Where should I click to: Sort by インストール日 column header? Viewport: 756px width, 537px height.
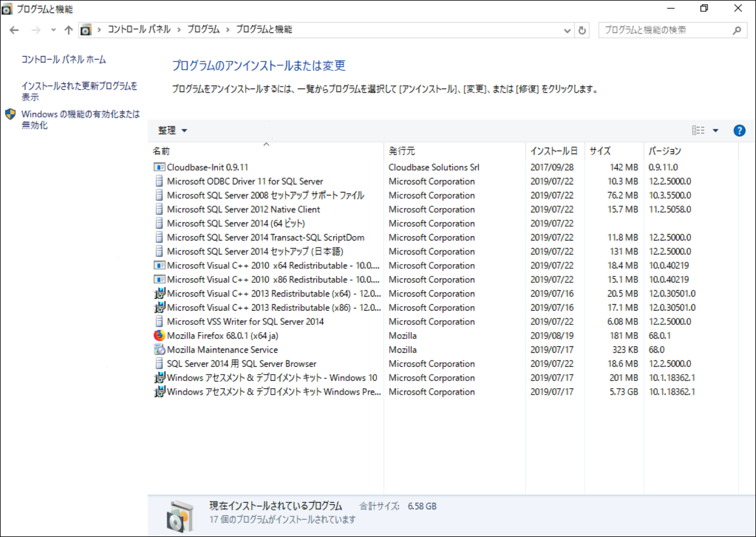(555, 151)
